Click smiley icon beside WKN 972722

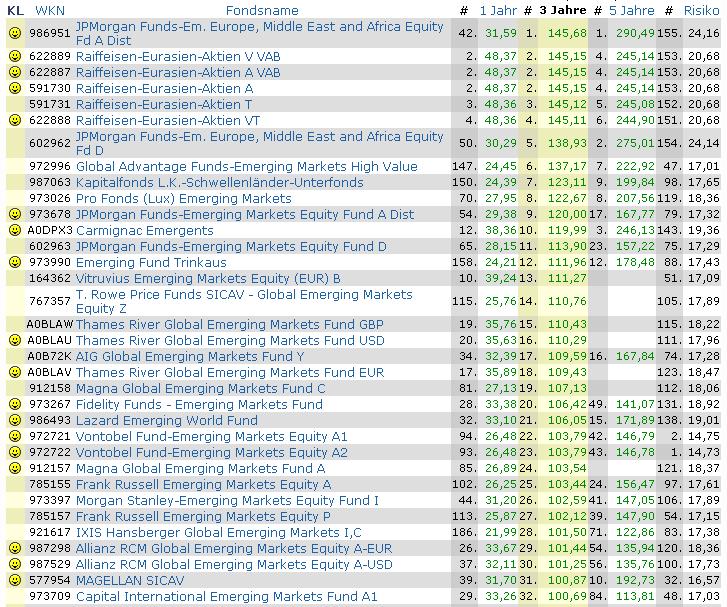pyautogui.click(x=15, y=452)
